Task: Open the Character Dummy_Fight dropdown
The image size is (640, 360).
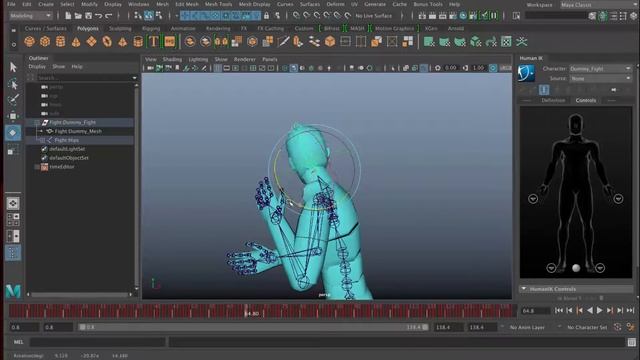Action: click(600, 69)
